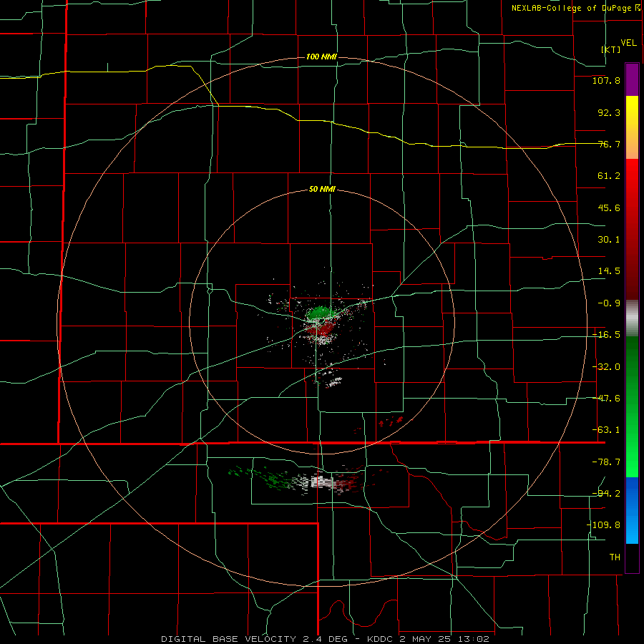Screen dimensions: 644x644
Task: Click the 30.1 scale value
Action: [609, 240]
